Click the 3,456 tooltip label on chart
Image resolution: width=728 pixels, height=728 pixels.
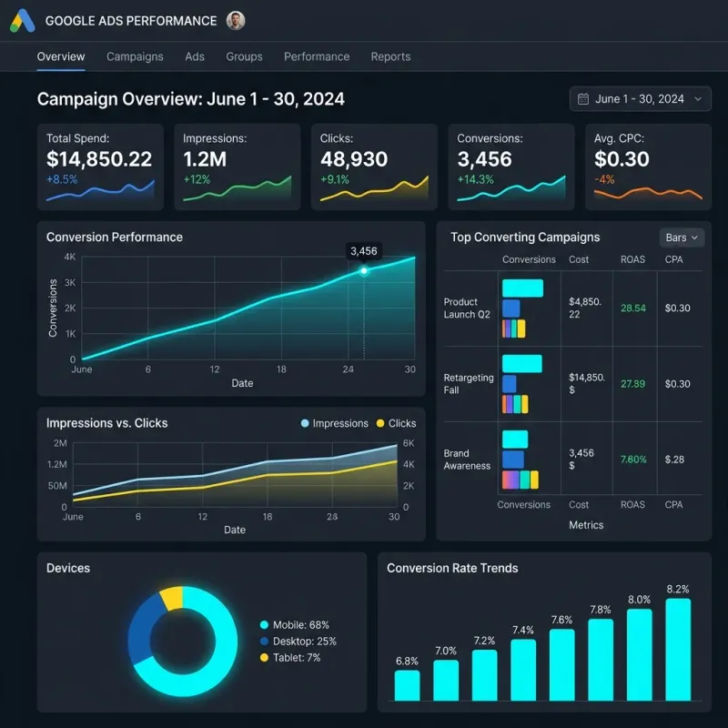[x=364, y=251]
